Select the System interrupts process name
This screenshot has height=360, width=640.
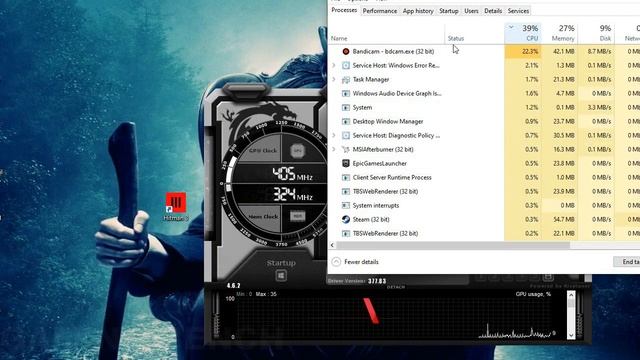tap(376, 205)
